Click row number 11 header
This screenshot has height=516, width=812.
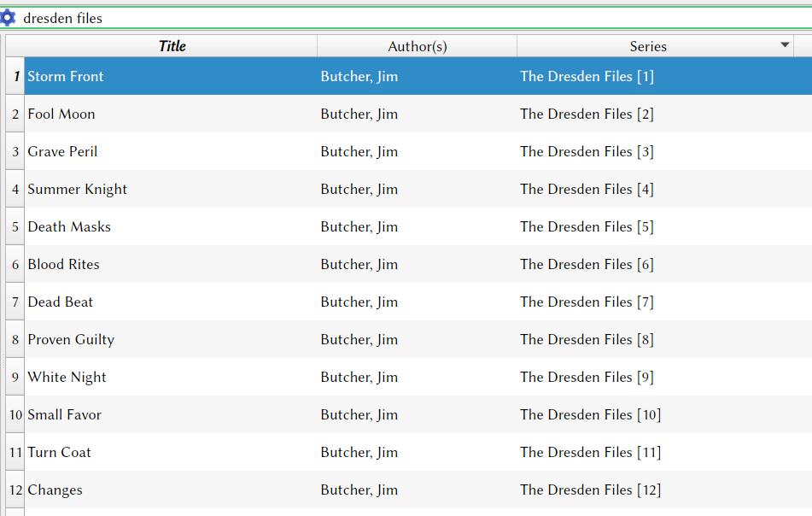pyautogui.click(x=15, y=452)
